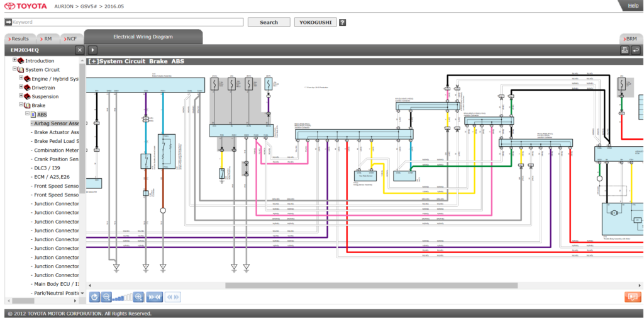This screenshot has height=318, width=644.
Task: Click the Engine / Hybrid System book icon
Action: tap(28, 79)
